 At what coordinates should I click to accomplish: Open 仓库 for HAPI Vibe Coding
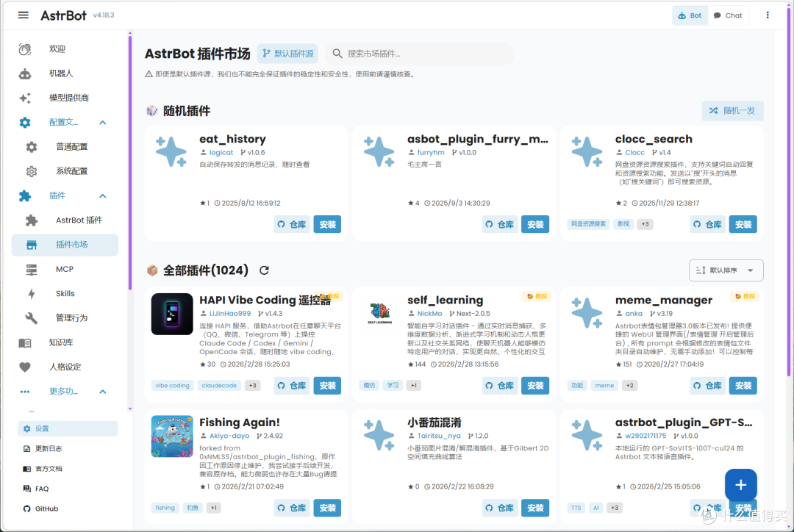pyautogui.click(x=292, y=386)
